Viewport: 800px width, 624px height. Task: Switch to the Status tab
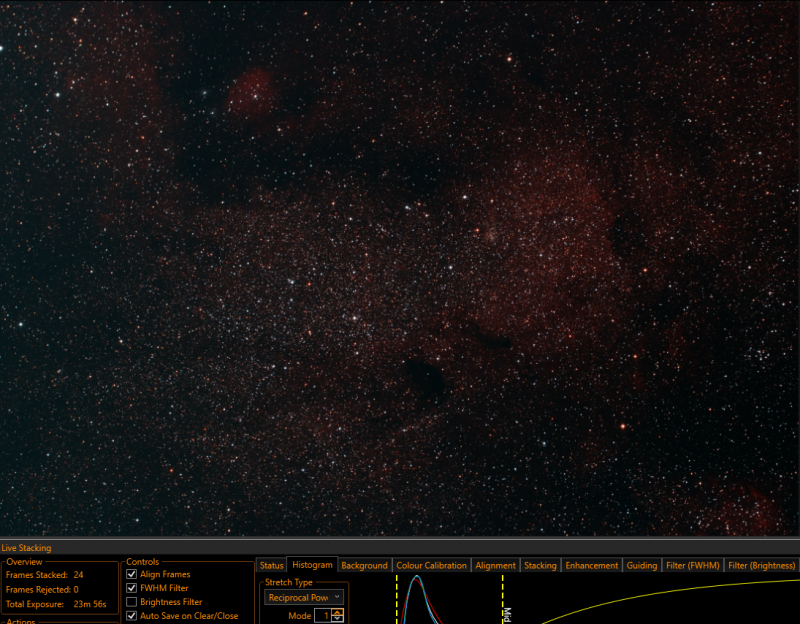coord(271,565)
